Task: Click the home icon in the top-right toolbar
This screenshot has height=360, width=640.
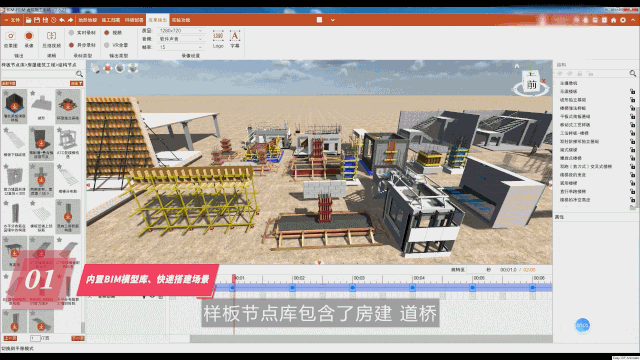Action: coord(613,20)
